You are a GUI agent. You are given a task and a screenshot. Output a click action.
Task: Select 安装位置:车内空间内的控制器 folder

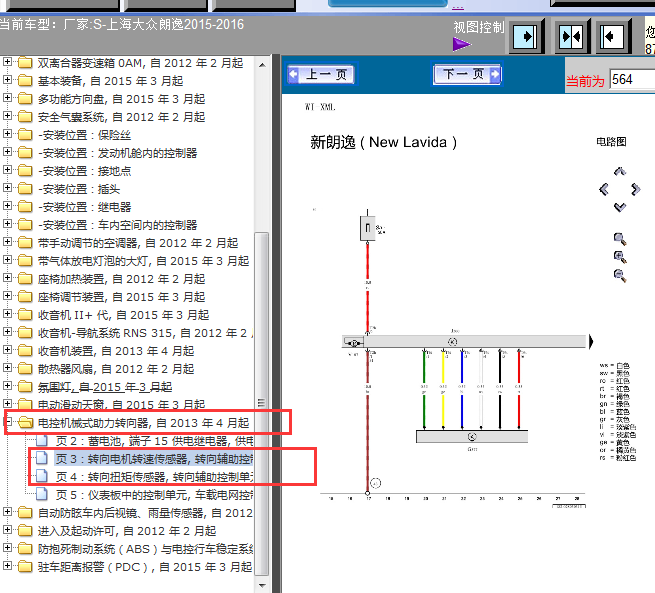(117, 225)
